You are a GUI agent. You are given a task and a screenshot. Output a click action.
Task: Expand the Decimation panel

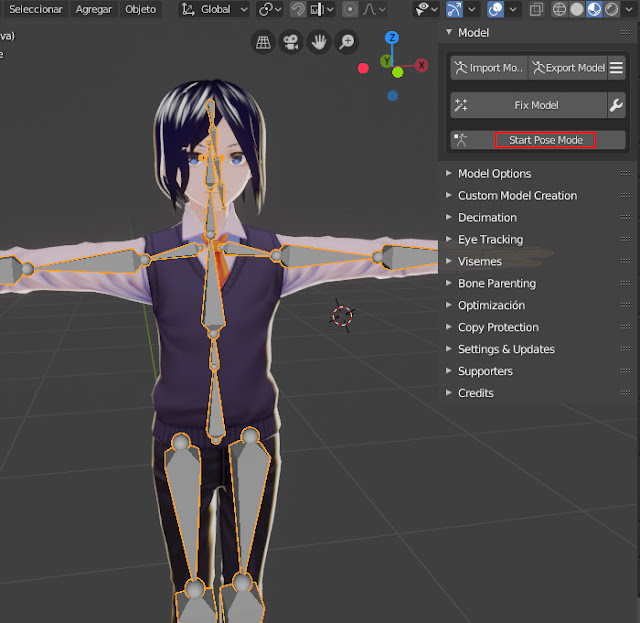(449, 217)
